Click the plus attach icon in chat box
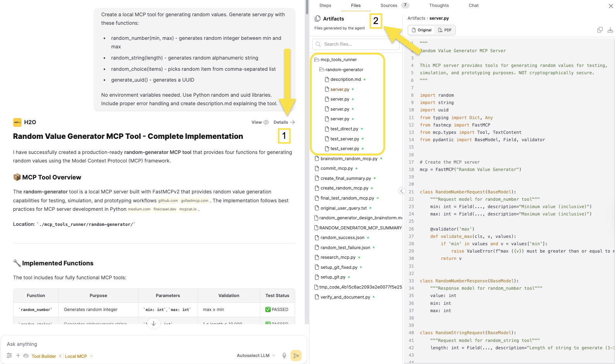The width and height of the screenshot is (615, 364). pyautogui.click(x=18, y=355)
